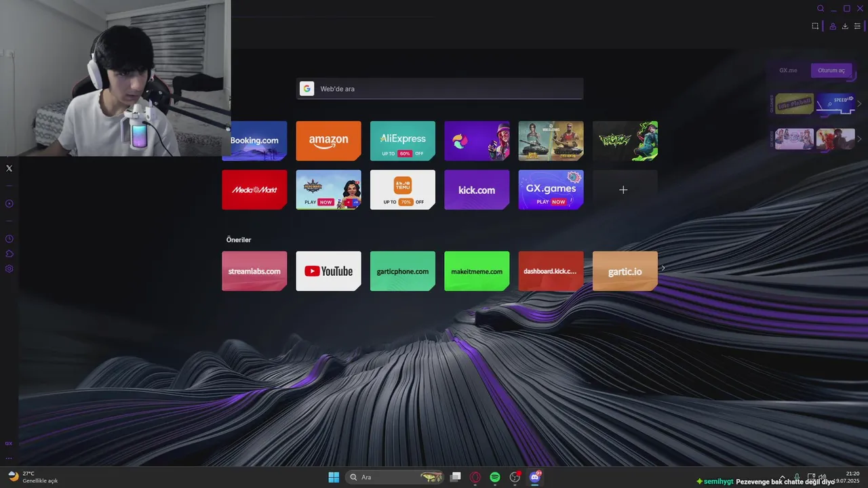This screenshot has width=868, height=488.
Task: Select the GX.me tab
Action: point(788,70)
